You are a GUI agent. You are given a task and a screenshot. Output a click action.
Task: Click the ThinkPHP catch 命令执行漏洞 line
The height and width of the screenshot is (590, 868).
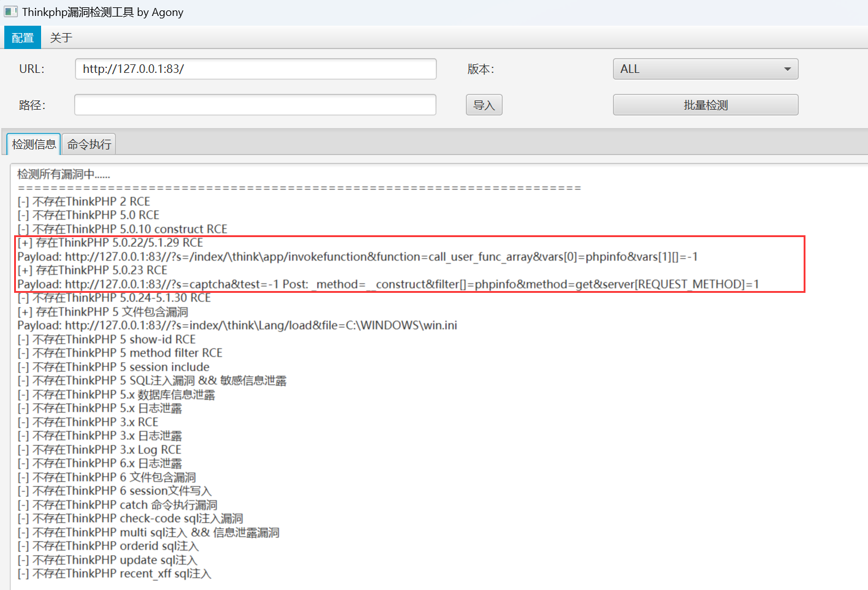point(118,505)
